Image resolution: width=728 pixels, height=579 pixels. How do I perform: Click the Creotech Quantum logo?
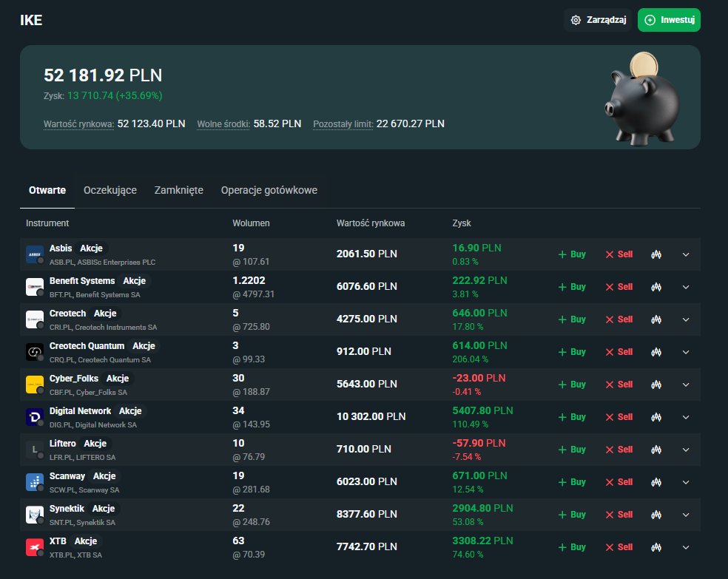pos(35,352)
